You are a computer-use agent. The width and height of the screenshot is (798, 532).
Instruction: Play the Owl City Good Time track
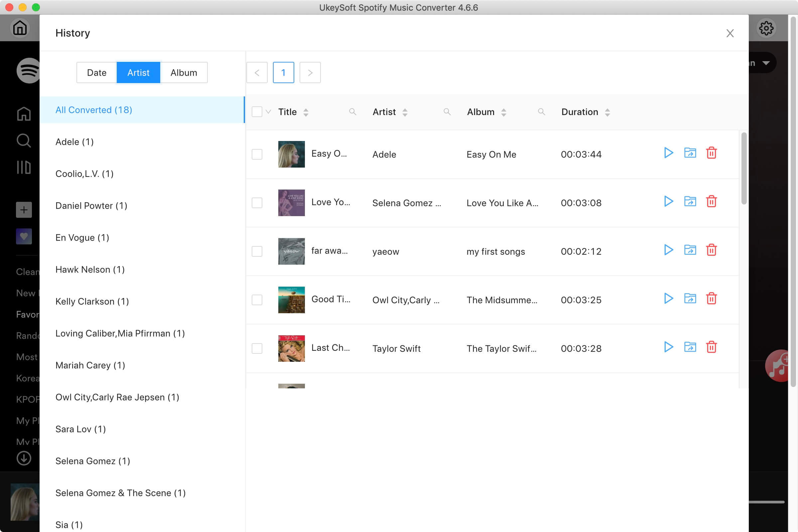click(668, 299)
